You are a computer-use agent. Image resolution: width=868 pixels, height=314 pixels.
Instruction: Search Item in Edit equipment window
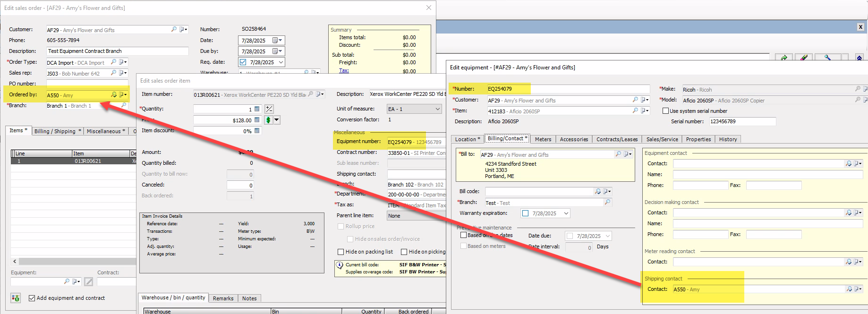click(x=636, y=110)
